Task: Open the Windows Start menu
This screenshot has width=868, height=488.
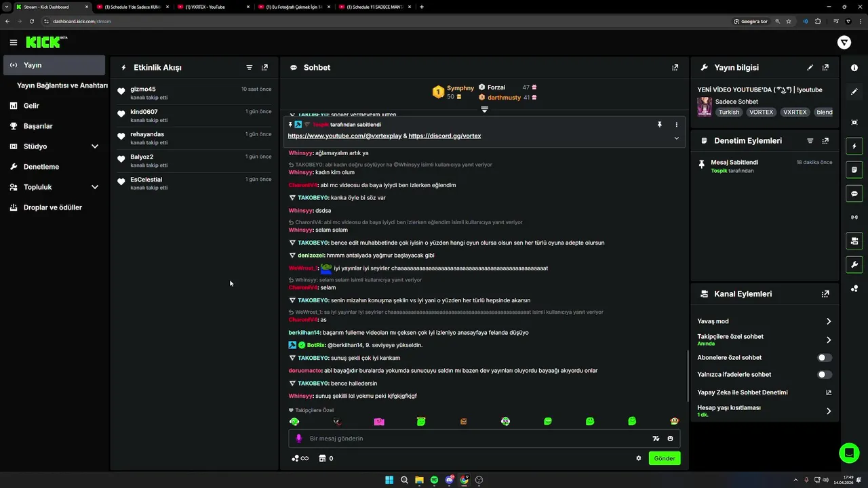Action: [x=389, y=480]
